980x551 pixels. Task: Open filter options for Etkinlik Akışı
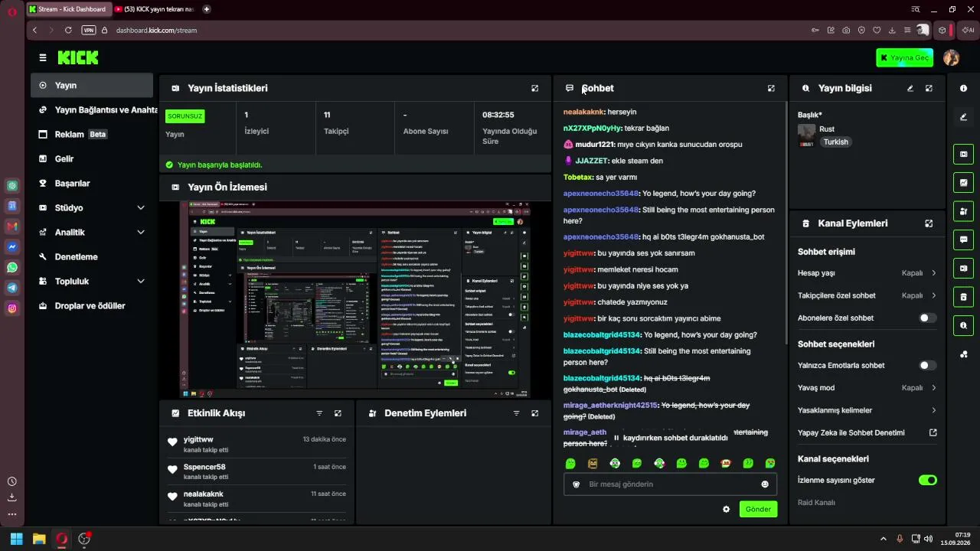319,413
